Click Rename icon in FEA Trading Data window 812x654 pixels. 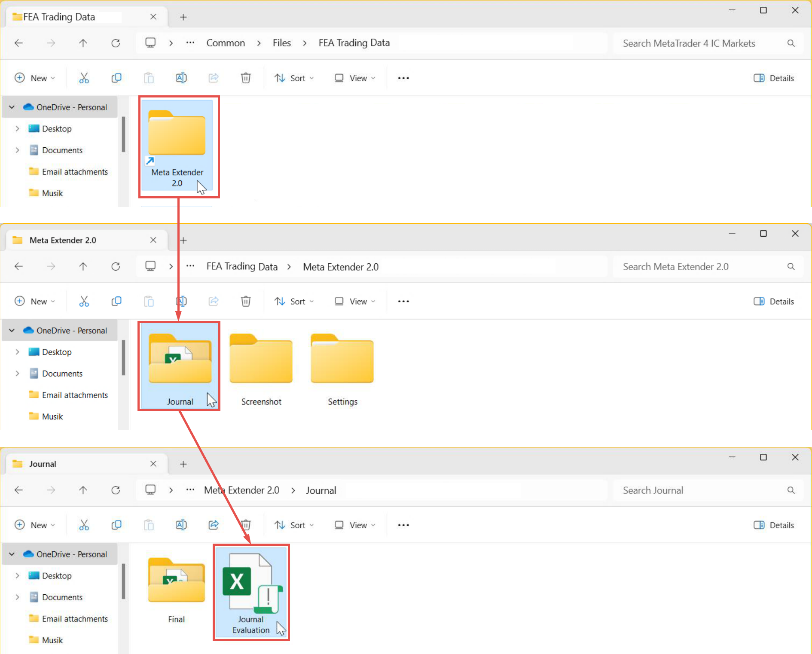click(x=181, y=78)
